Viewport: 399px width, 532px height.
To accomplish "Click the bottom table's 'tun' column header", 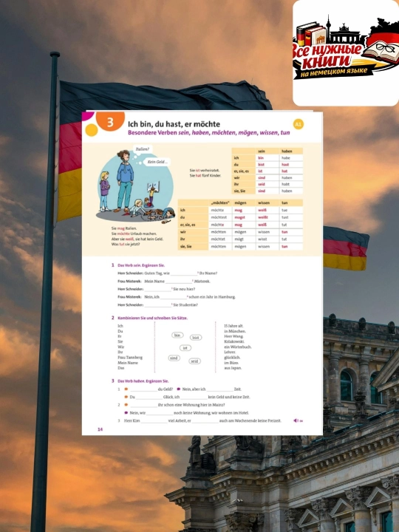I will [291, 203].
